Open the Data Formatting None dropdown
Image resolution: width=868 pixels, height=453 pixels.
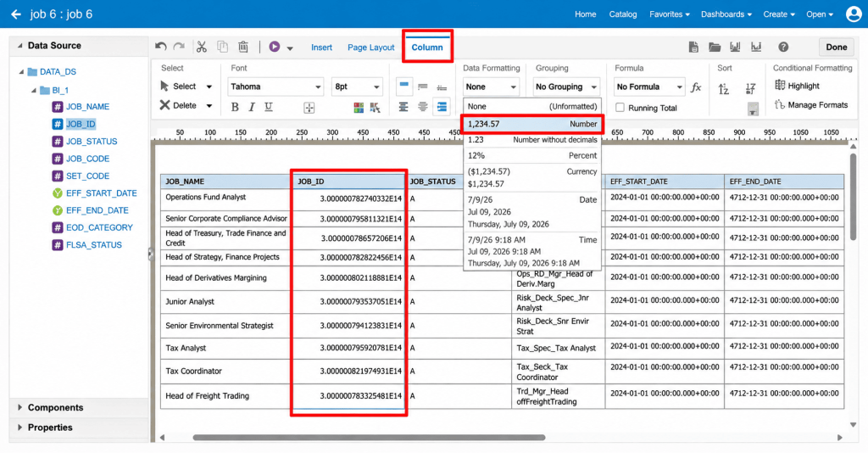(x=491, y=87)
